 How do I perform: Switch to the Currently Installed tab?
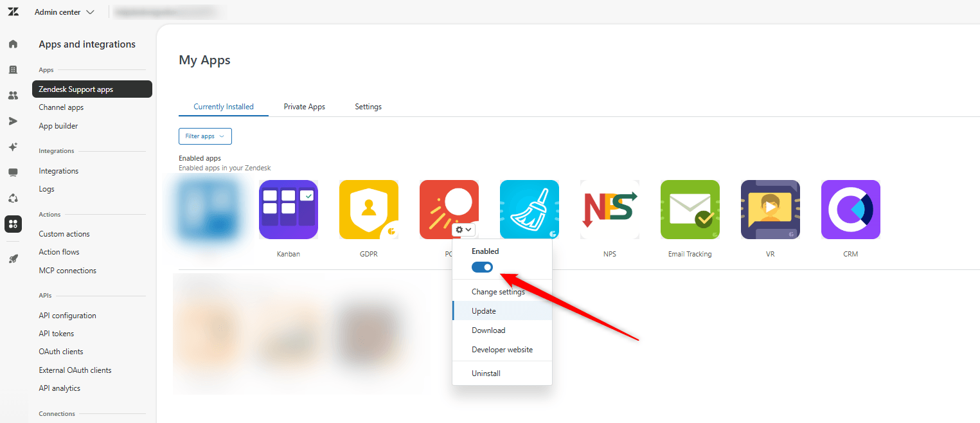coord(224,107)
